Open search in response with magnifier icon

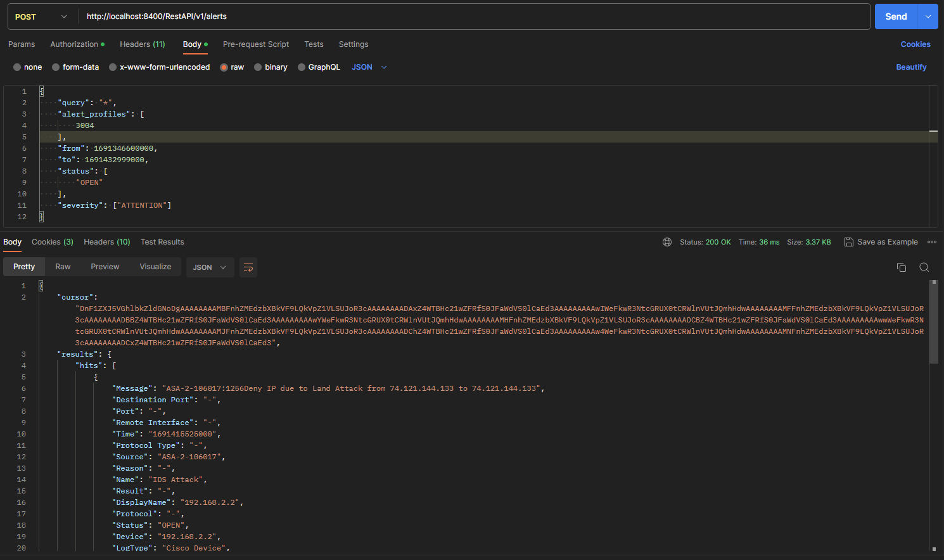(x=924, y=267)
